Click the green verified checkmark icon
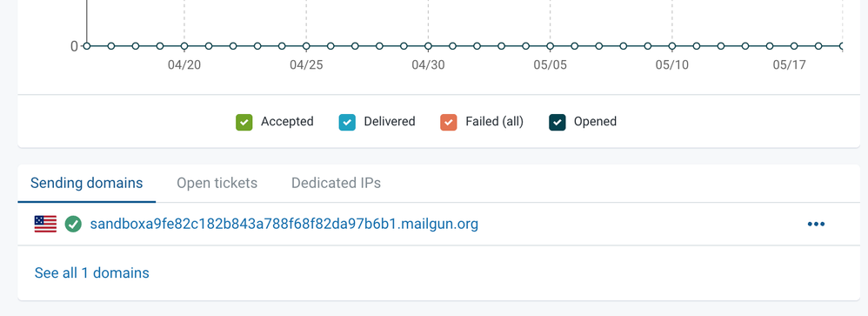 point(73,224)
